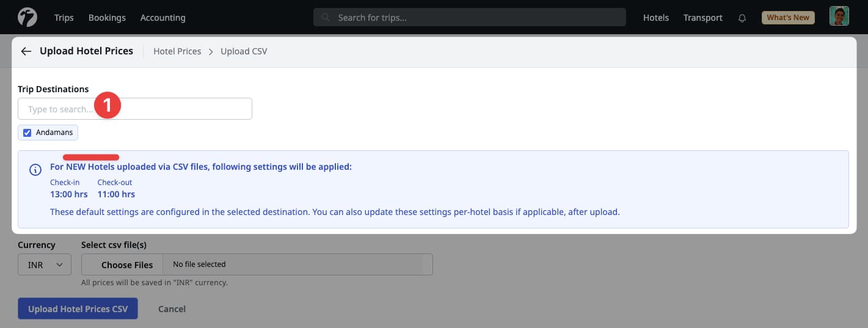
Task: Click the magnifier icon in search bar
Action: 326,18
